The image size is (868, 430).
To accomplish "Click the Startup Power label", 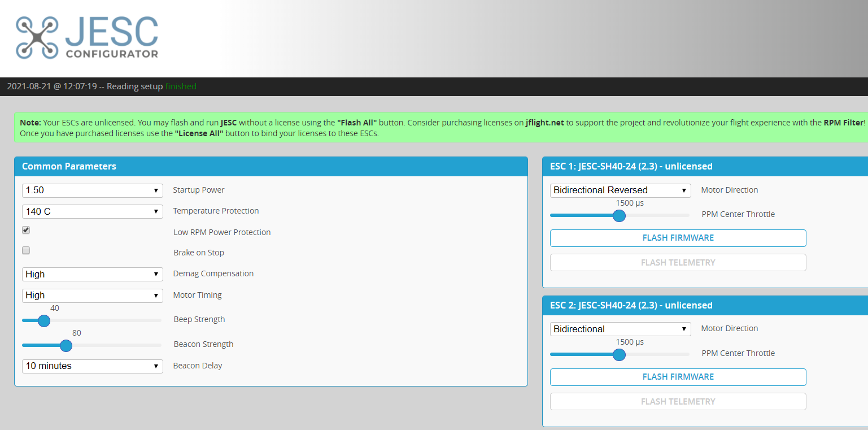I will [x=199, y=190].
